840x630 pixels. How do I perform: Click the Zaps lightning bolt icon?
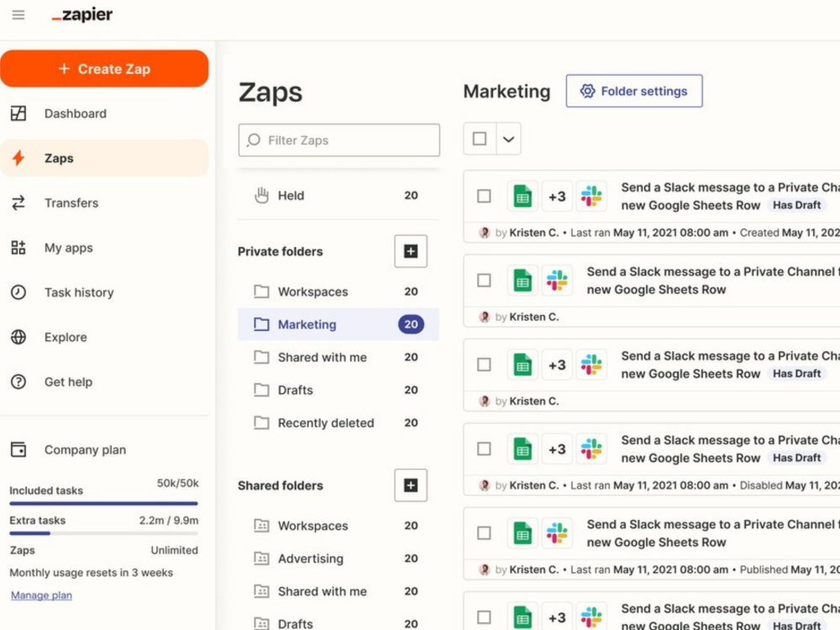point(18,158)
